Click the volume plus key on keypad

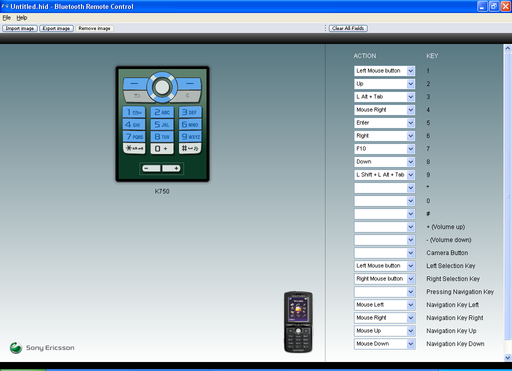[x=172, y=168]
